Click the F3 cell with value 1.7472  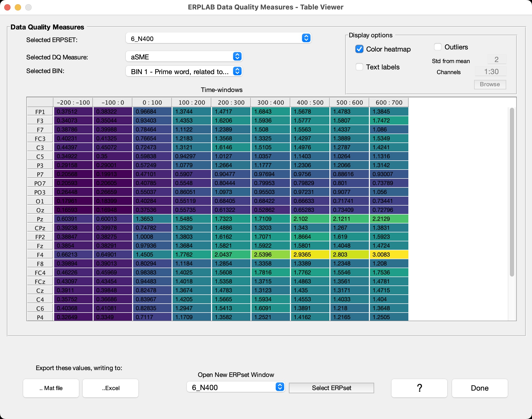[x=389, y=120]
